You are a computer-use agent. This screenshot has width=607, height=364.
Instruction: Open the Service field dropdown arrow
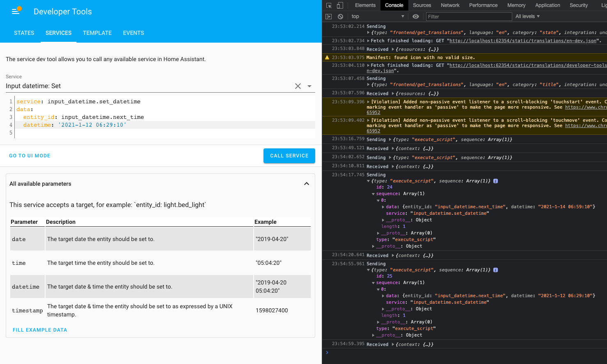[310, 86]
